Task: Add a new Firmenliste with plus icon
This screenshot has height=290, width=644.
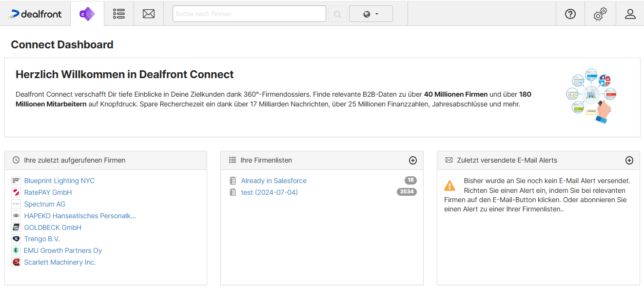Action: point(413,160)
